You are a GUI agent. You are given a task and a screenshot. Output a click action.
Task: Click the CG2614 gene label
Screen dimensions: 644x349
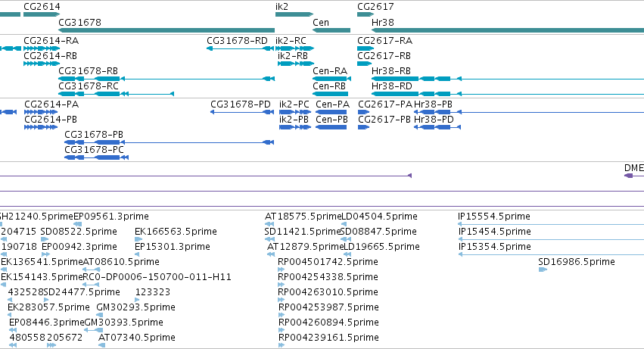[42, 7]
